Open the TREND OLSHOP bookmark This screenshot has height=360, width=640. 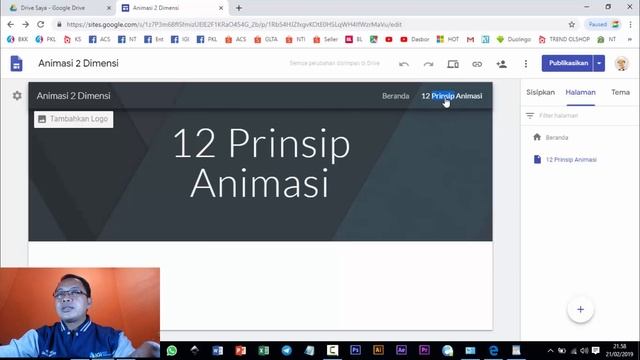click(x=564, y=39)
